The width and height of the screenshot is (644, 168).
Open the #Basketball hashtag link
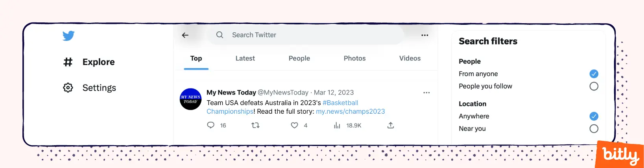[340, 103]
